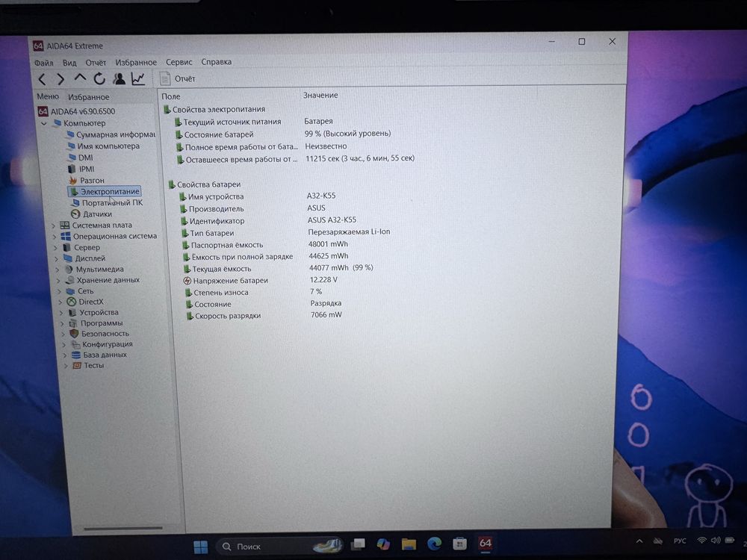
Task: Open the Windows Start menu
Action: pyautogui.click(x=200, y=547)
